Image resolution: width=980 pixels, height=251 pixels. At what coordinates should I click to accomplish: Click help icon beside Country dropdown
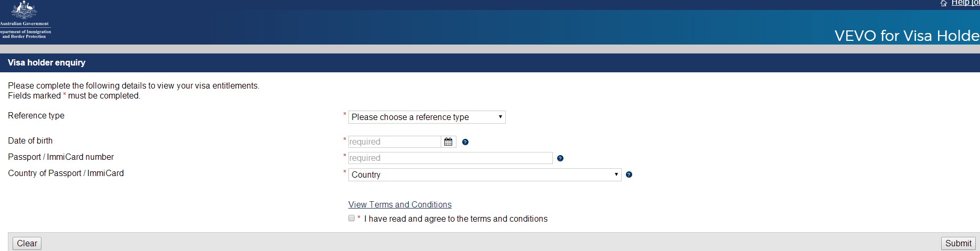click(629, 174)
